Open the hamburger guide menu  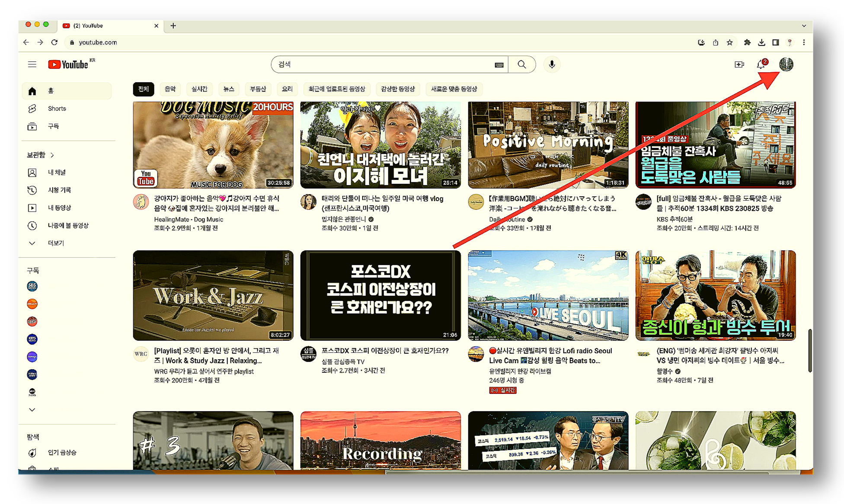32,64
